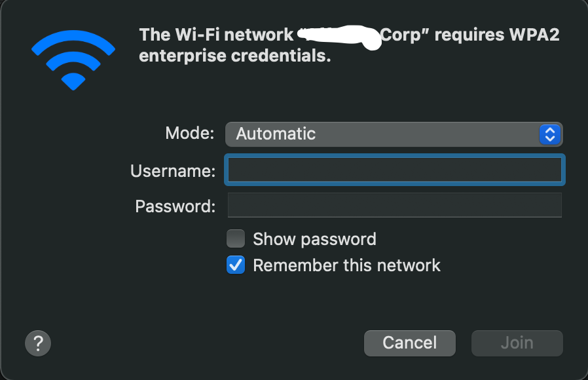Click the "Remember this network" label text
Screen dimensions: 588x380
pos(346,265)
